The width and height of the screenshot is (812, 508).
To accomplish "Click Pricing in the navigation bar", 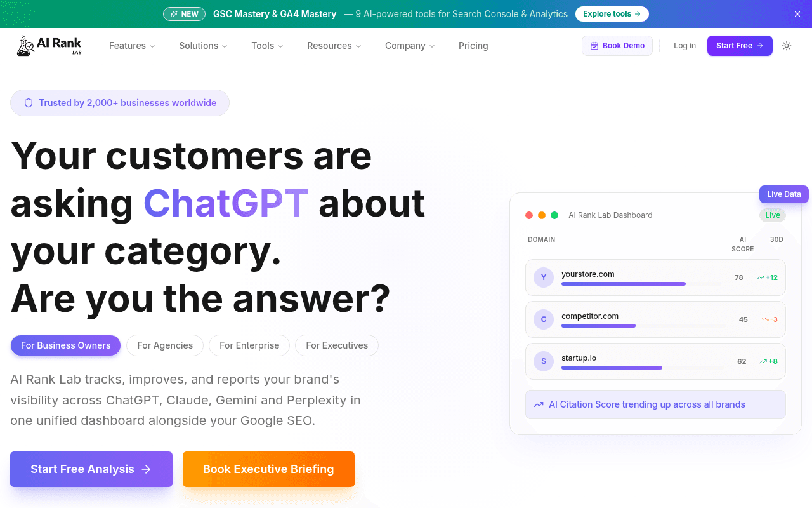I will click(473, 46).
